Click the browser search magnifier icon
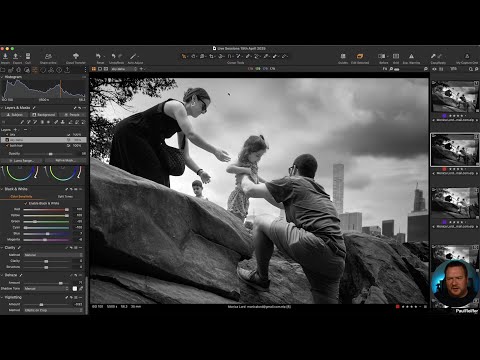This screenshot has height=360, width=480. pyautogui.click(x=470, y=69)
